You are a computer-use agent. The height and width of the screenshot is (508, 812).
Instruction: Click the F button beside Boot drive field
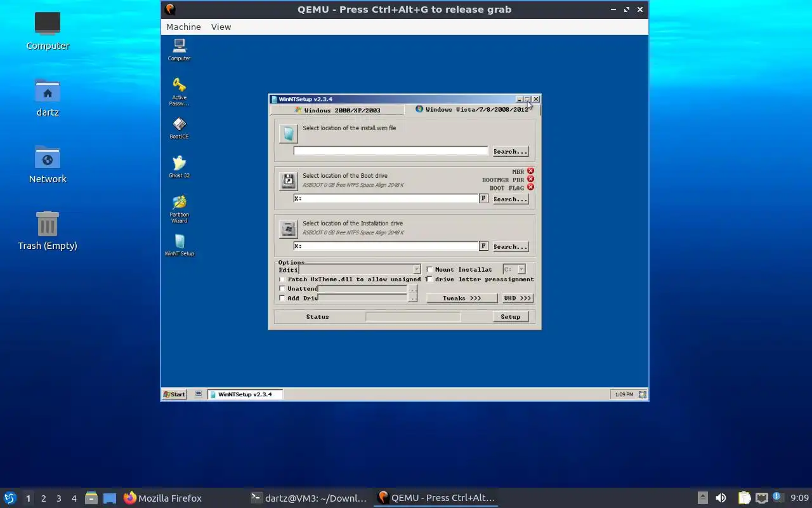[x=483, y=199]
